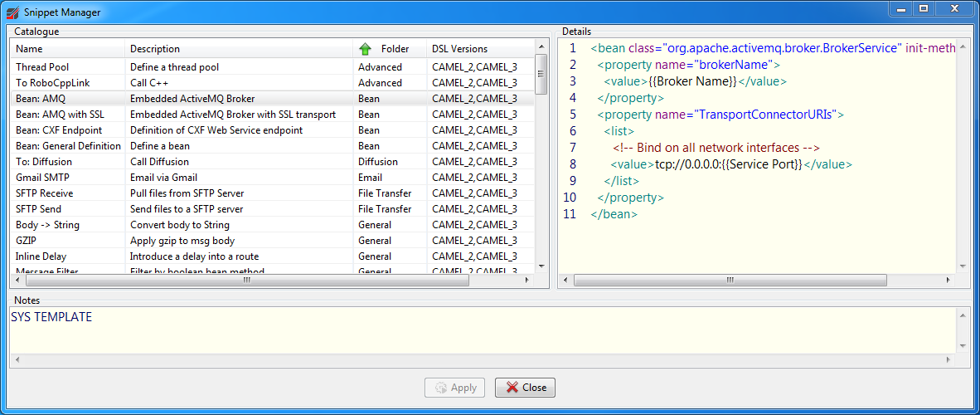Click the DSL Versions column header
Viewport: 980px width, 415px height.
479,49
